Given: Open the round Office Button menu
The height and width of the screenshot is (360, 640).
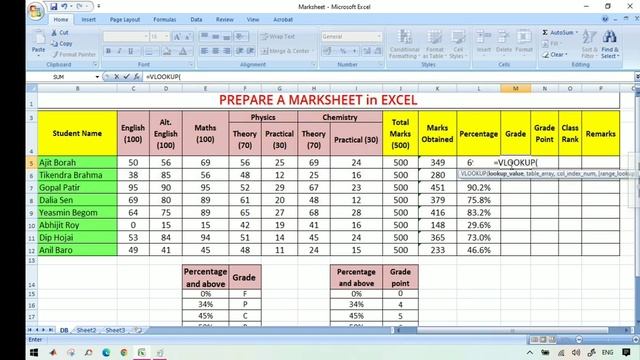Looking at the screenshot, I should 36,11.
